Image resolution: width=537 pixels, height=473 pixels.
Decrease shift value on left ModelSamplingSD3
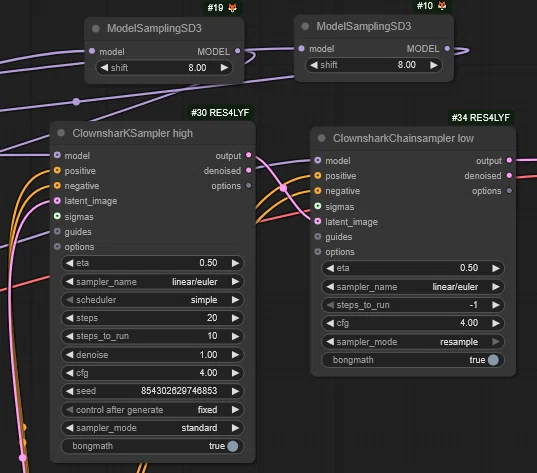[104, 67]
